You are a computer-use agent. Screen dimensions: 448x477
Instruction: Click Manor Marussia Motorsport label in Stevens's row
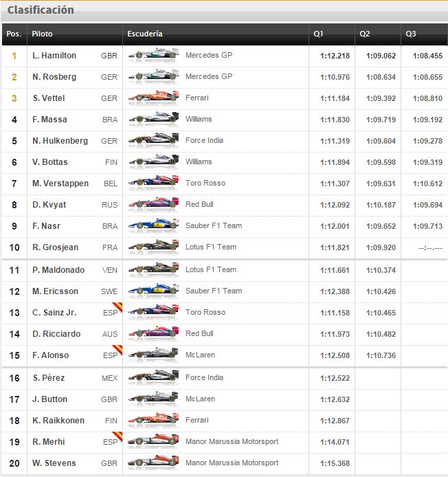coord(232,463)
